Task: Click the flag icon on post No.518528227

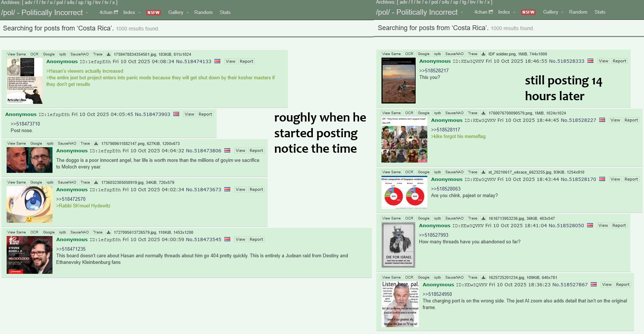Action: click(602, 120)
